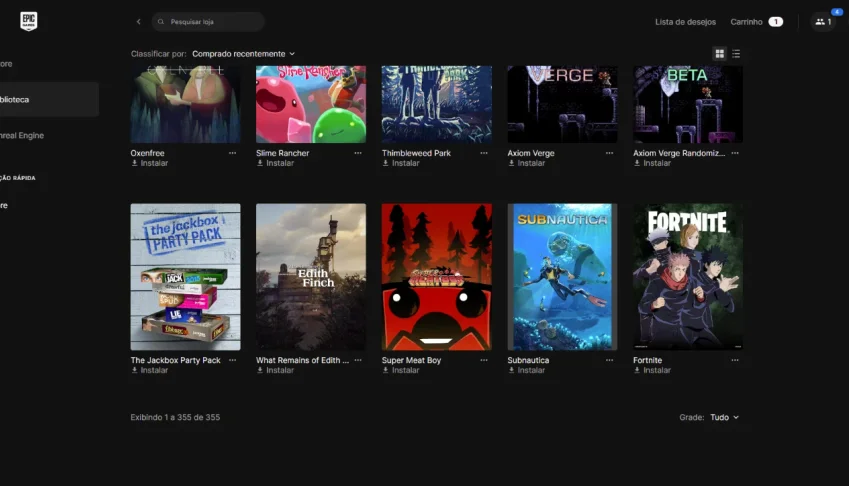Install Super Meat Boy via Instalar
Image resolution: width=849 pixels, height=486 pixels.
coord(401,370)
